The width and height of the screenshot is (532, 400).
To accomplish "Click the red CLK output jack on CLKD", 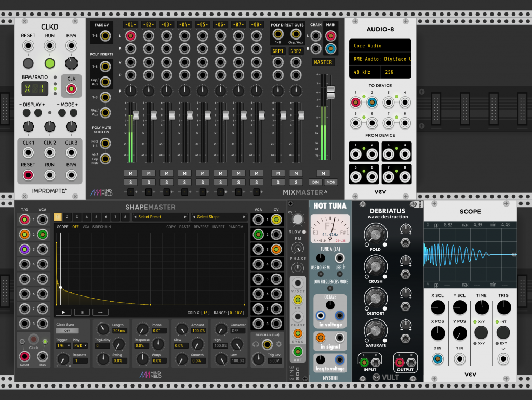I will pyautogui.click(x=71, y=89).
